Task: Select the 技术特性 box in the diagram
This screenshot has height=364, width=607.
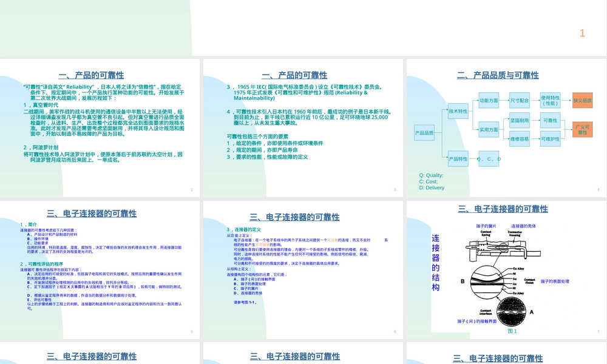Action: click(458, 111)
